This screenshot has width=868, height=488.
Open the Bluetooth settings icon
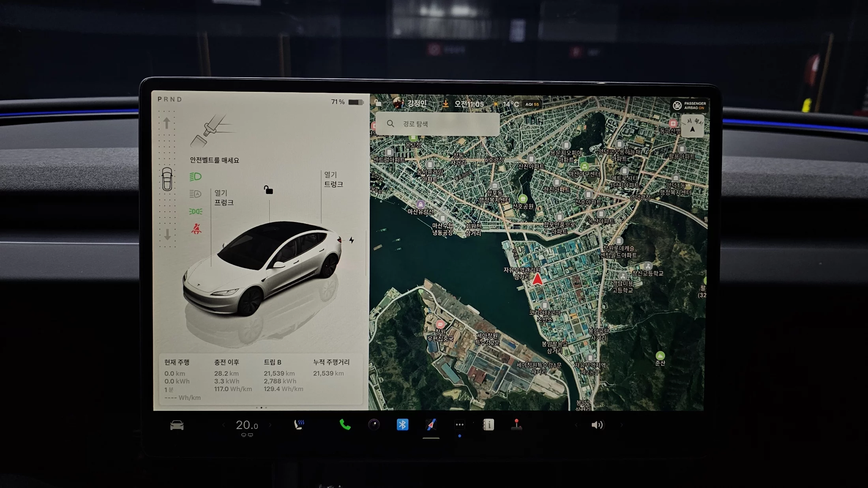[x=402, y=425]
